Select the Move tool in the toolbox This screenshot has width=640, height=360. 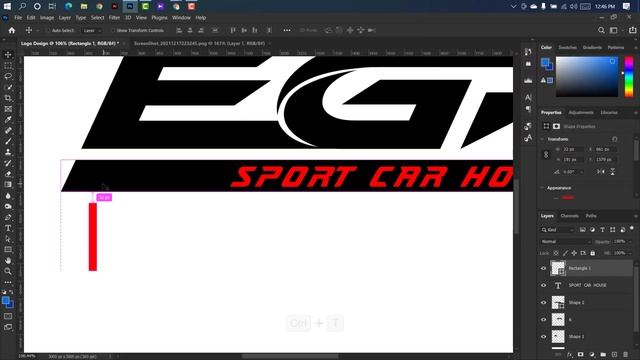(x=8, y=55)
